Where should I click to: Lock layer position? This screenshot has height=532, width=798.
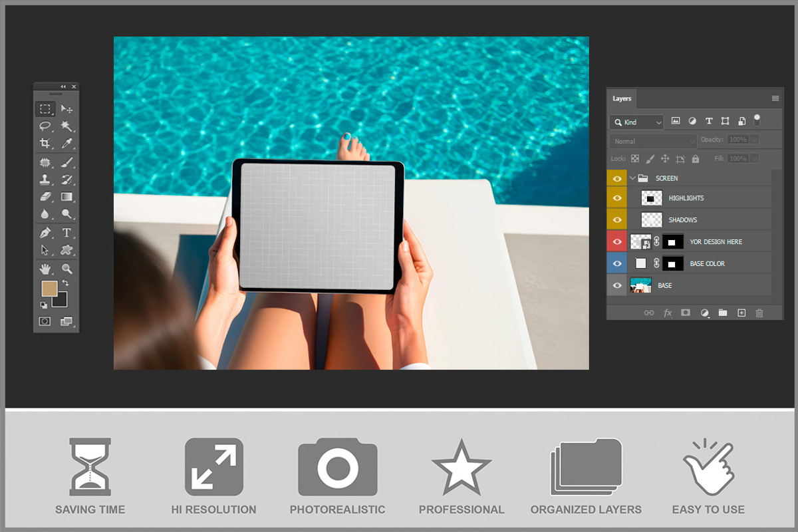click(x=665, y=159)
